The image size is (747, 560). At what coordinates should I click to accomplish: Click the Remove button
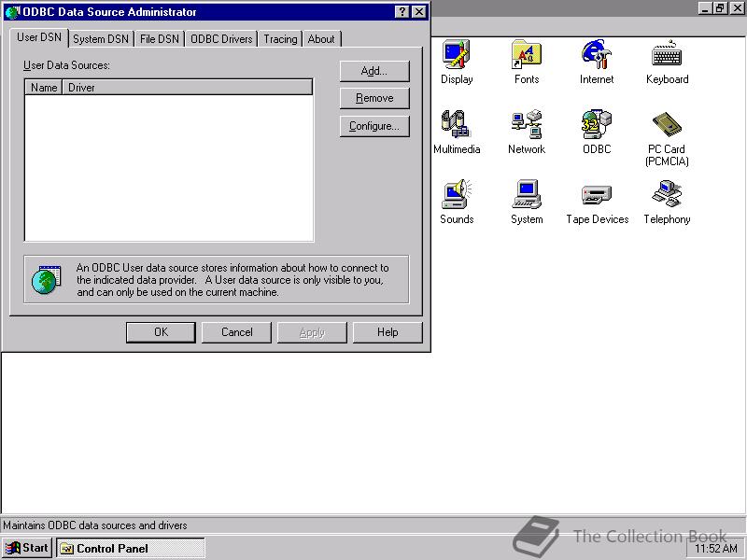coord(374,98)
